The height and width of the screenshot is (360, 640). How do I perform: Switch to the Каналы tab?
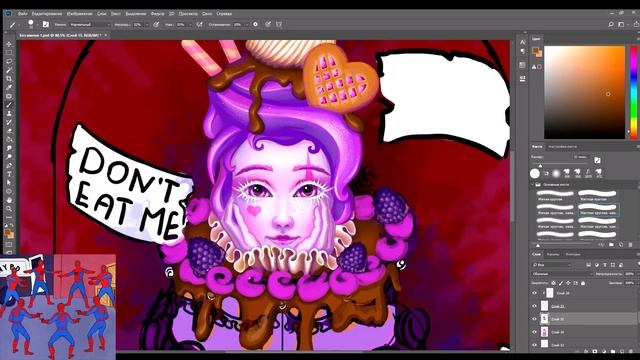[553, 254]
